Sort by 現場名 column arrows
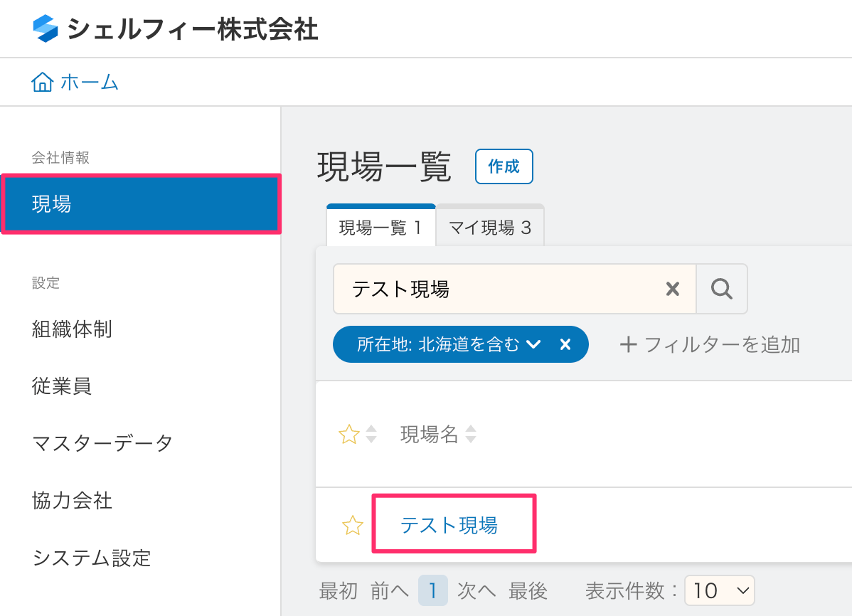This screenshot has height=616, width=852. pyautogui.click(x=470, y=435)
